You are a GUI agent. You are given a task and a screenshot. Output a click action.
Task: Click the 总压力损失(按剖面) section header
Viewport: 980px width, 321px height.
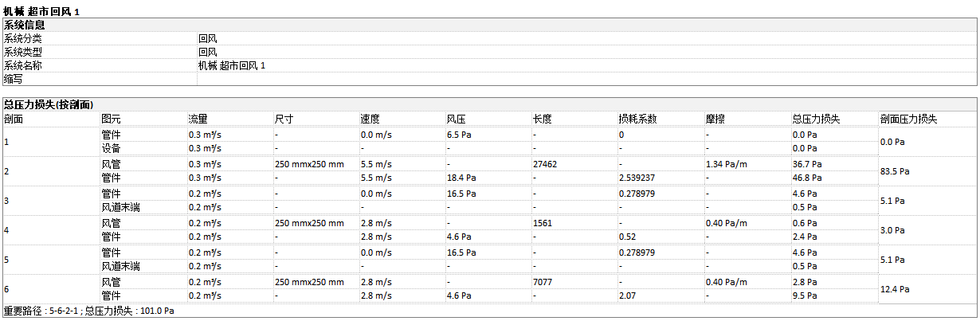pyautogui.click(x=49, y=104)
